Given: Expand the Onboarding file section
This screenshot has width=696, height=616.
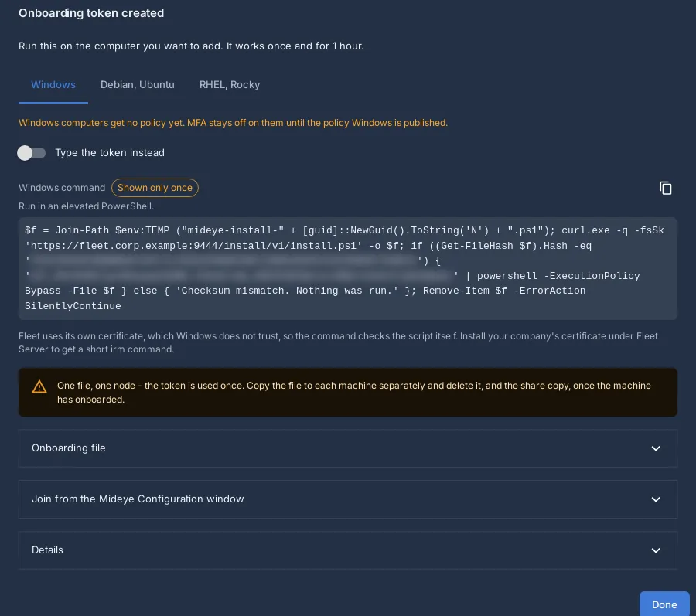Looking at the screenshot, I should coord(347,448).
